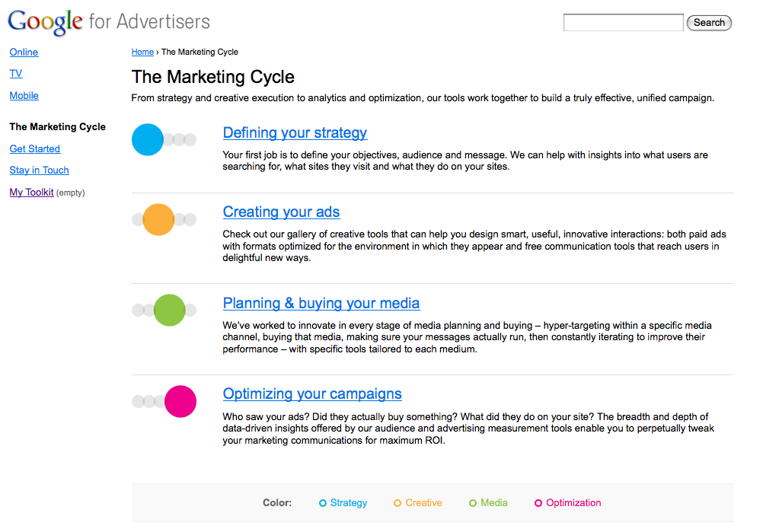Click the Google for Advertisers logo
Image resolution: width=779 pixels, height=532 pixels.
[108, 21]
